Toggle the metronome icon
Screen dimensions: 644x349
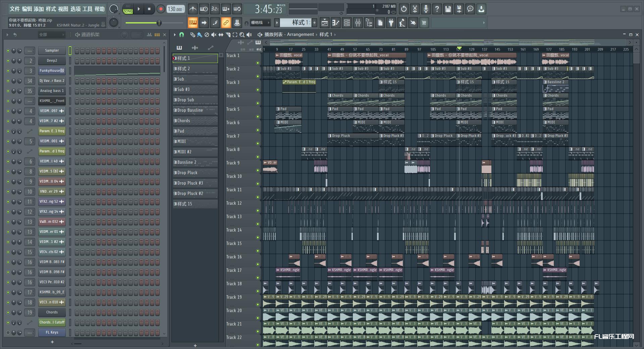[x=193, y=9]
